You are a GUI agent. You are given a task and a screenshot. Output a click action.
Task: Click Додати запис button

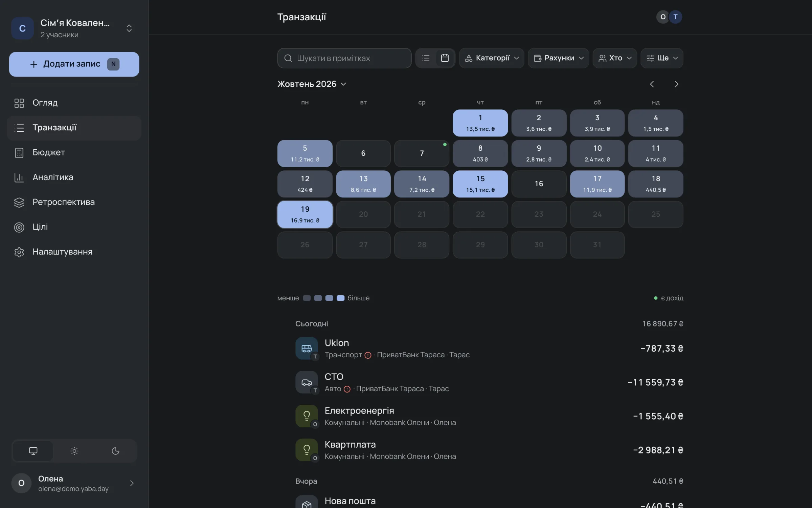74,64
